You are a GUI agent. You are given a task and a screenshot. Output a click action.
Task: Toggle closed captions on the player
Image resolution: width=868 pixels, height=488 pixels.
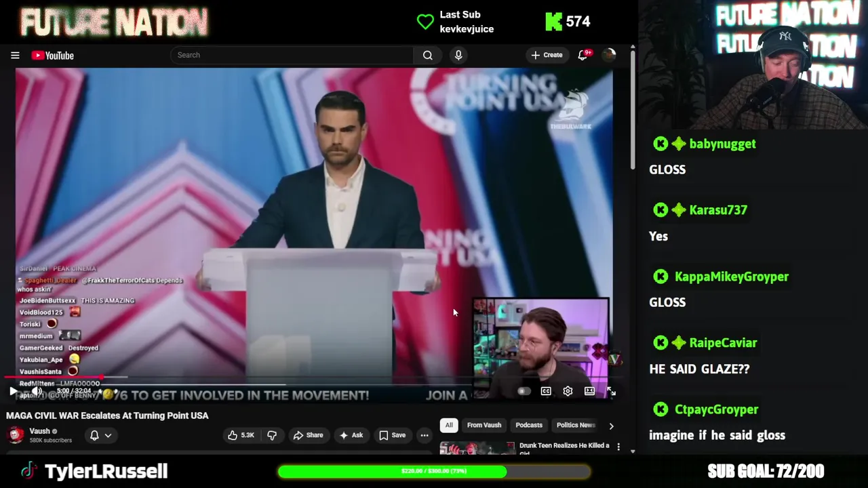pos(546,391)
